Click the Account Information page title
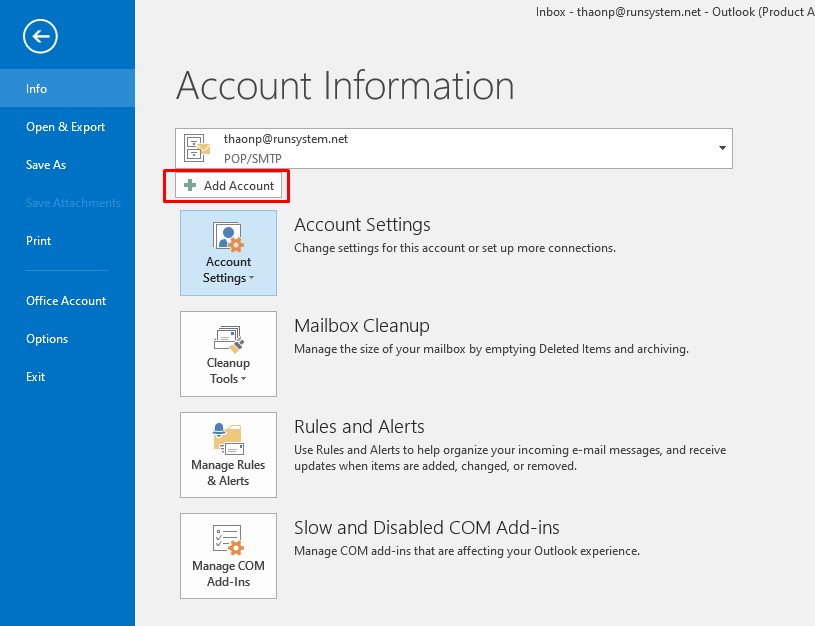Screen dimensions: 815x626 (x=345, y=86)
